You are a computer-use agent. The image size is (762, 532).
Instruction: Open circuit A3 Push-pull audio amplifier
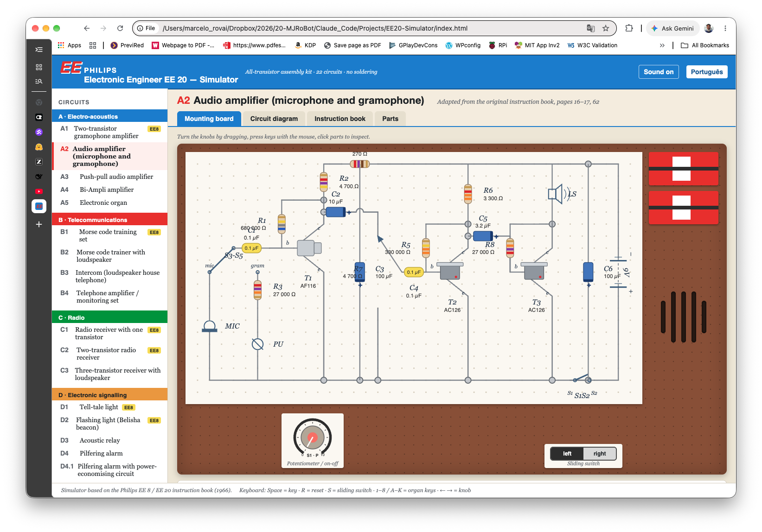[109, 177]
